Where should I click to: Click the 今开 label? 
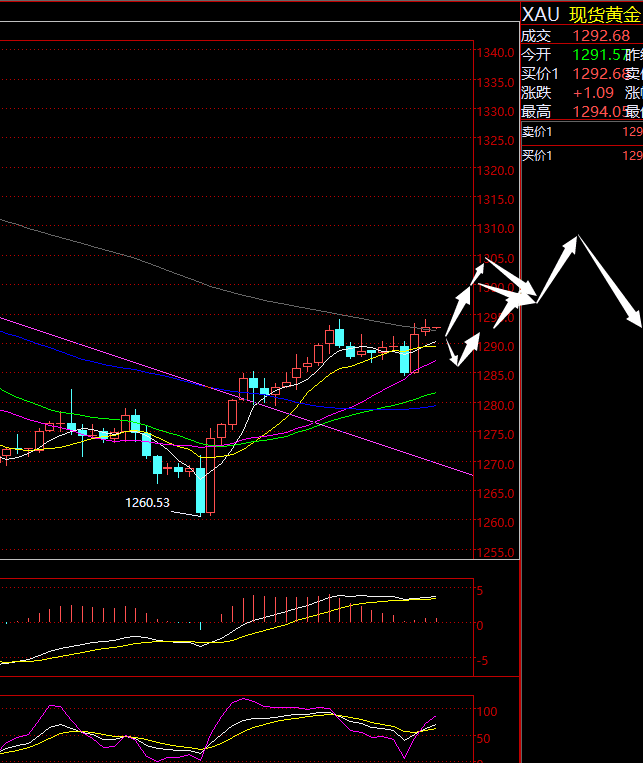click(536, 54)
